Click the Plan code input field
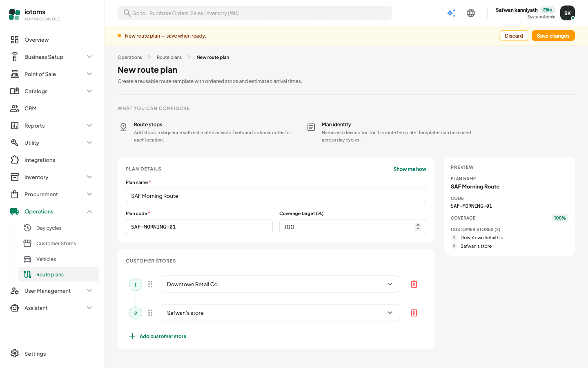 coord(199,227)
